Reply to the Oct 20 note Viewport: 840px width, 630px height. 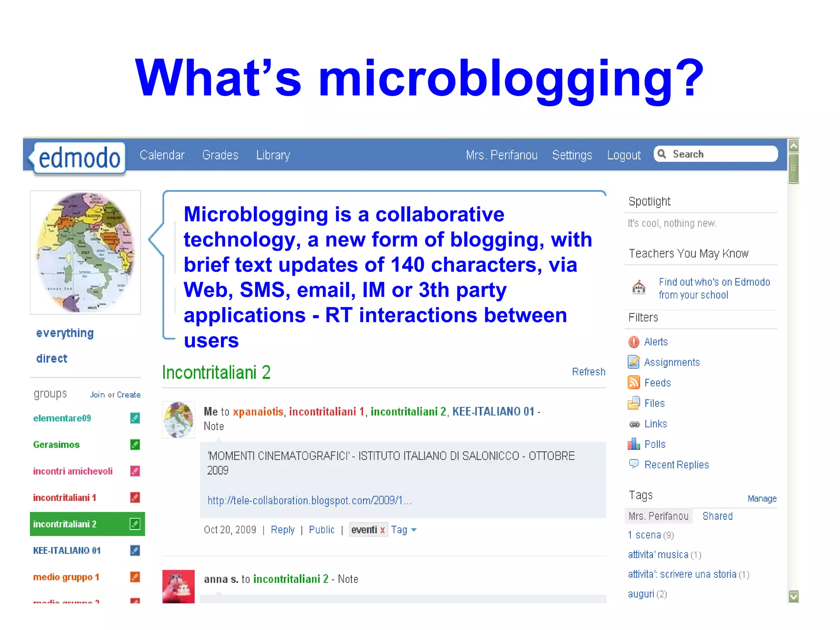click(x=283, y=530)
